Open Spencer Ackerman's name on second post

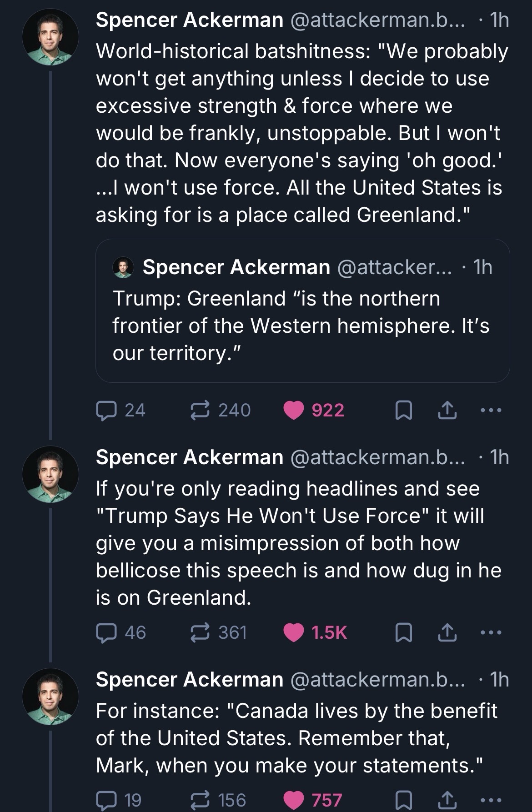pyautogui.click(x=190, y=457)
